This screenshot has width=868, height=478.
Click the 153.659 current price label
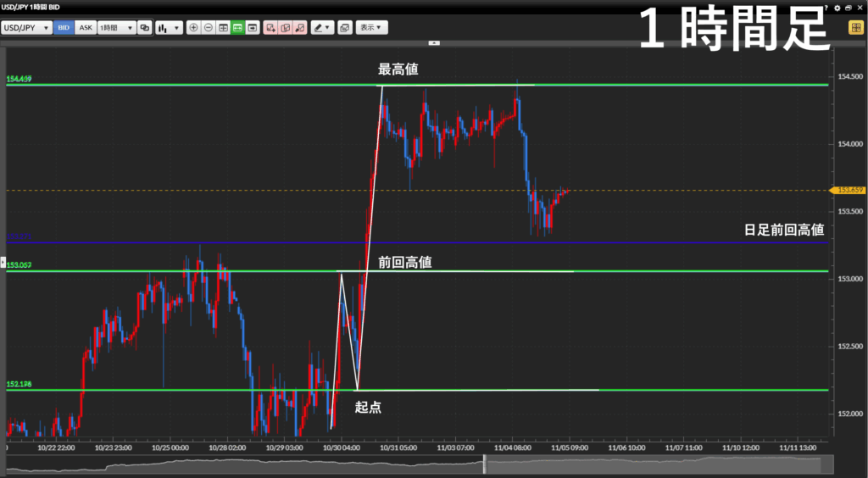tap(849, 190)
